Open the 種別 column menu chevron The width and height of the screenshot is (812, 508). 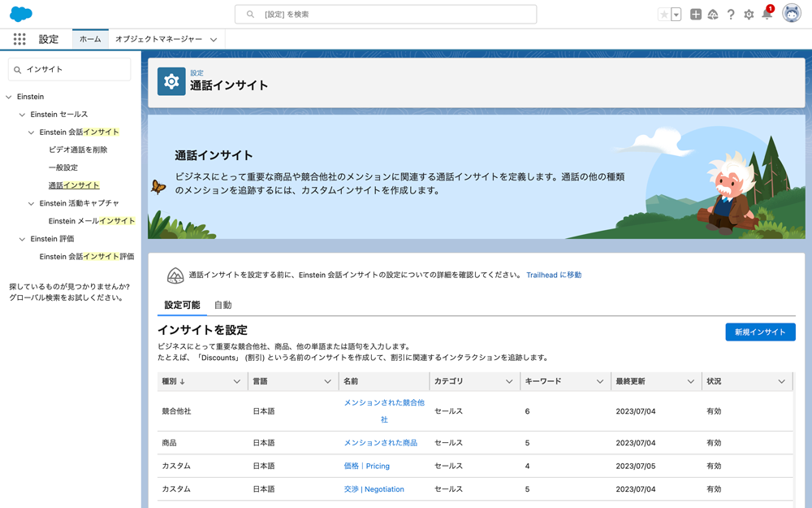[x=237, y=381]
